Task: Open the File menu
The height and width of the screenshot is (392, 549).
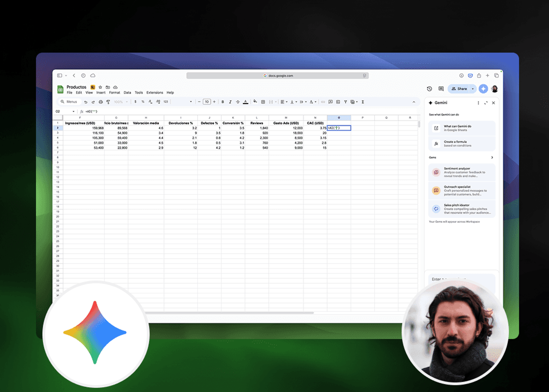Action: pos(69,92)
